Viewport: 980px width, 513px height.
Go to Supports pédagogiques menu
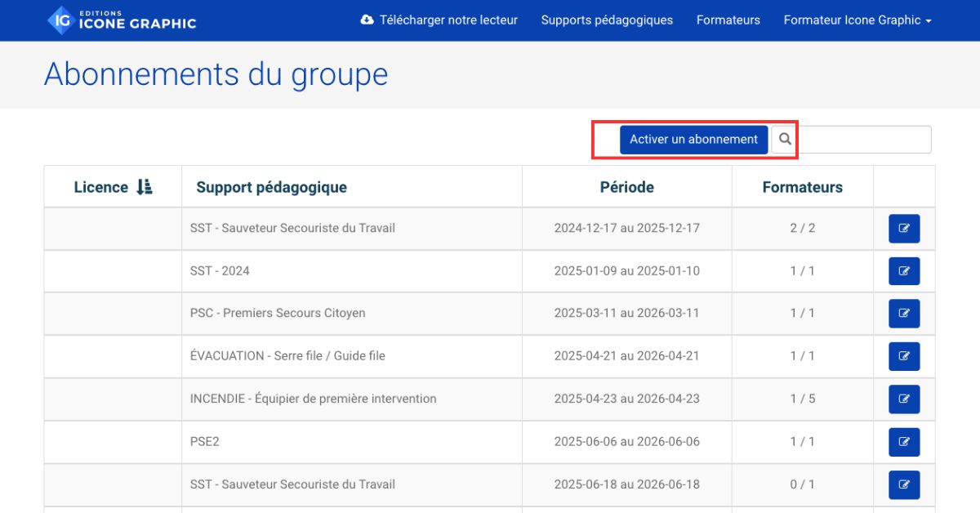(607, 20)
